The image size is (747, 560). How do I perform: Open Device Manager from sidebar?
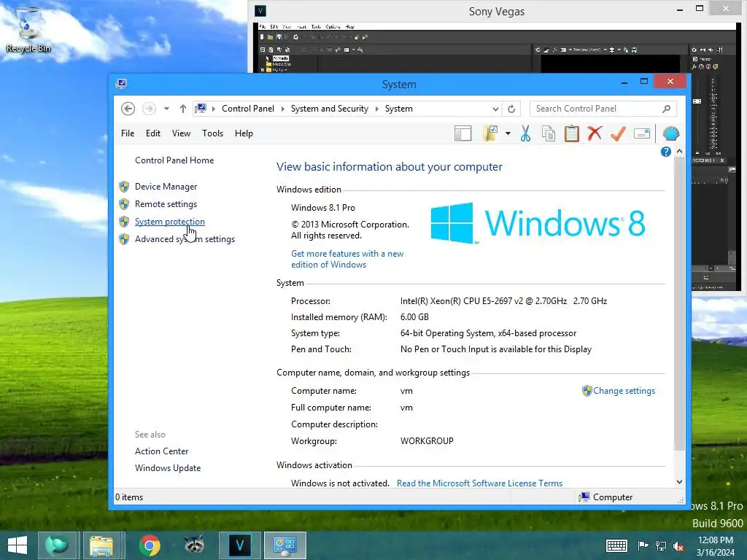click(166, 187)
